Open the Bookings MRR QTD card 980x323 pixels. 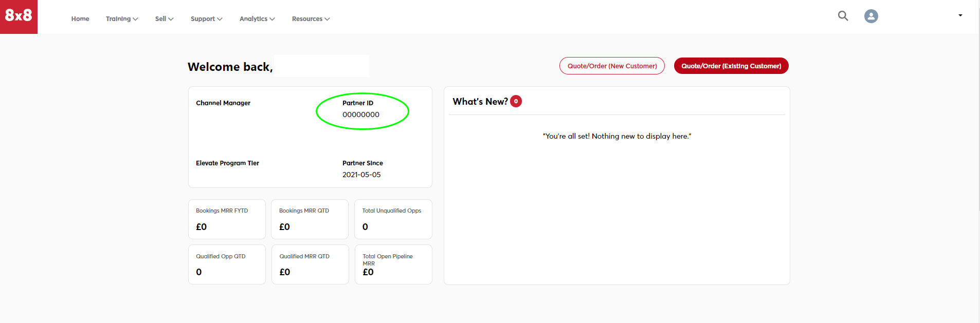pyautogui.click(x=310, y=219)
